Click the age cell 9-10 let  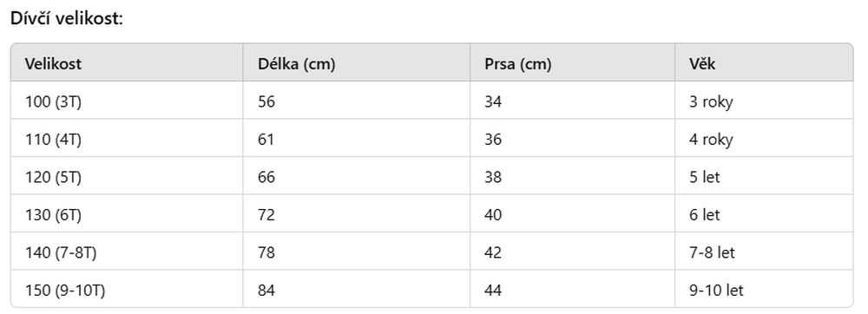[x=716, y=291]
